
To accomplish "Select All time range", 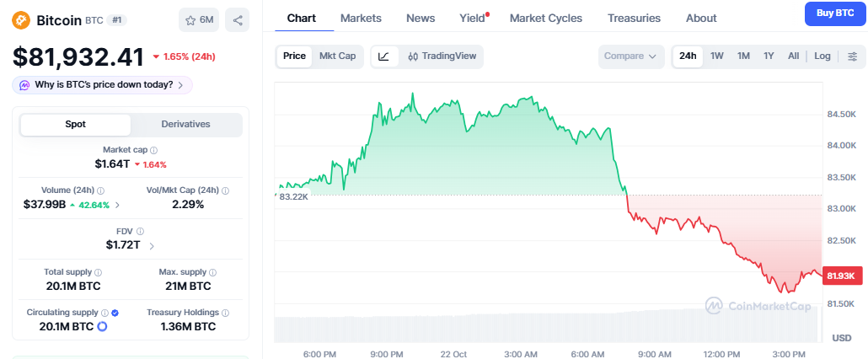I will (x=793, y=56).
